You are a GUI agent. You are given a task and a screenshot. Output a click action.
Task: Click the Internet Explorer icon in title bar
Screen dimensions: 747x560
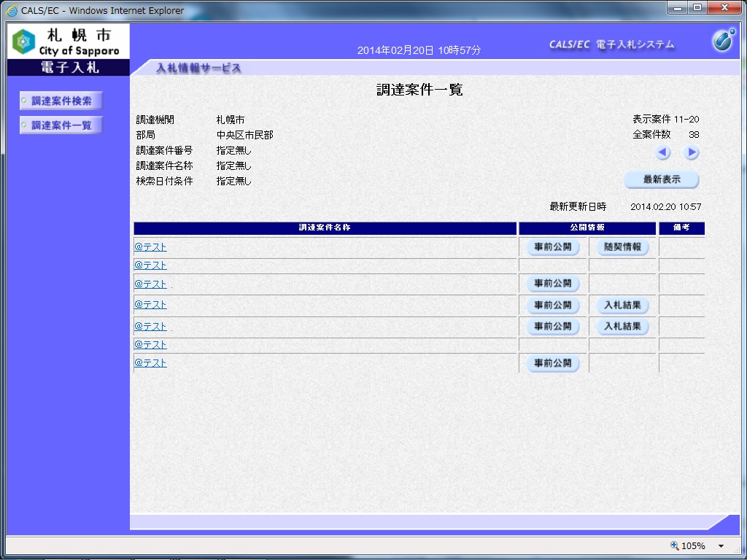[12, 10]
